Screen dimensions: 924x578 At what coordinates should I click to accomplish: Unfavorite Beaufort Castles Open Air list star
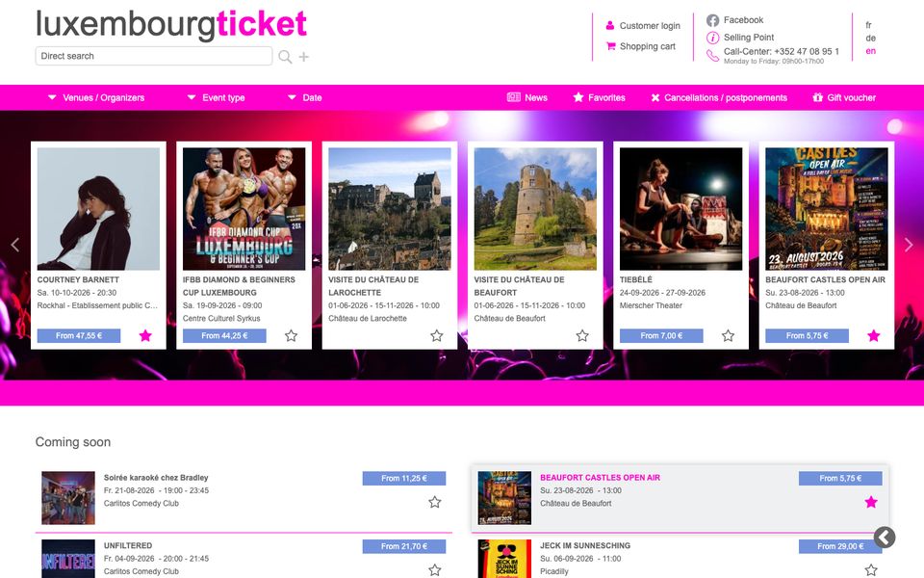(871, 502)
